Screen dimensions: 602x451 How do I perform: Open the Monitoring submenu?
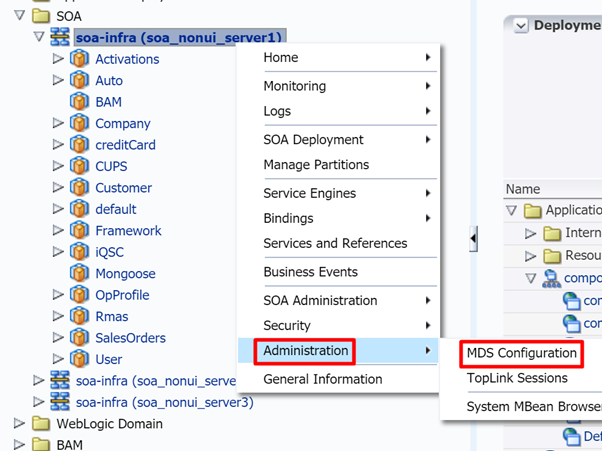click(338, 86)
